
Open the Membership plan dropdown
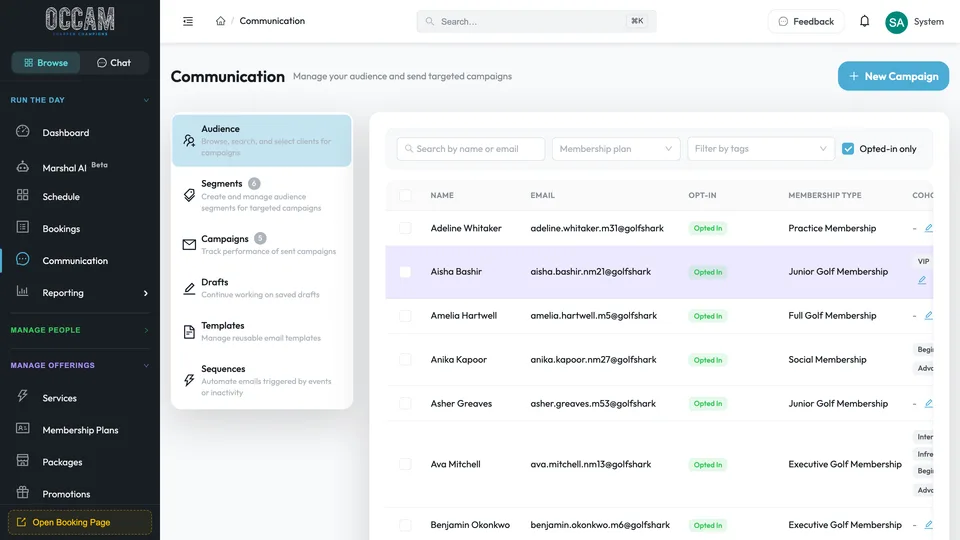(616, 149)
